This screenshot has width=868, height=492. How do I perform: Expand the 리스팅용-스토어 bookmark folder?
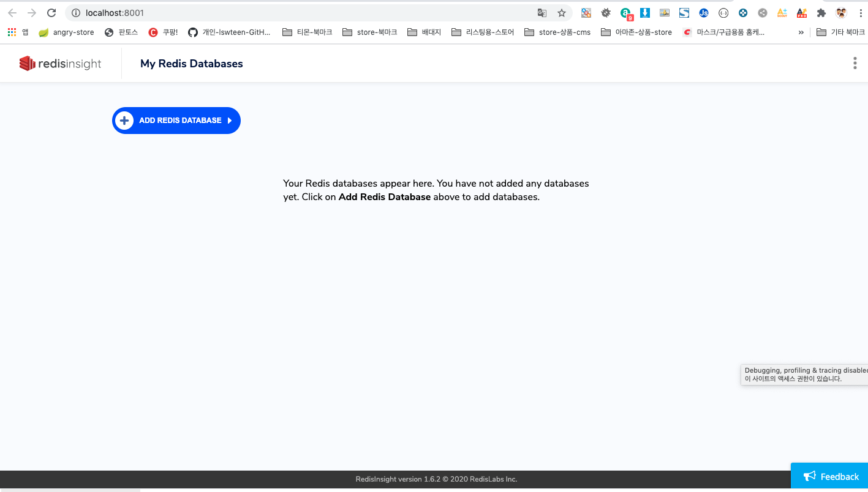483,32
